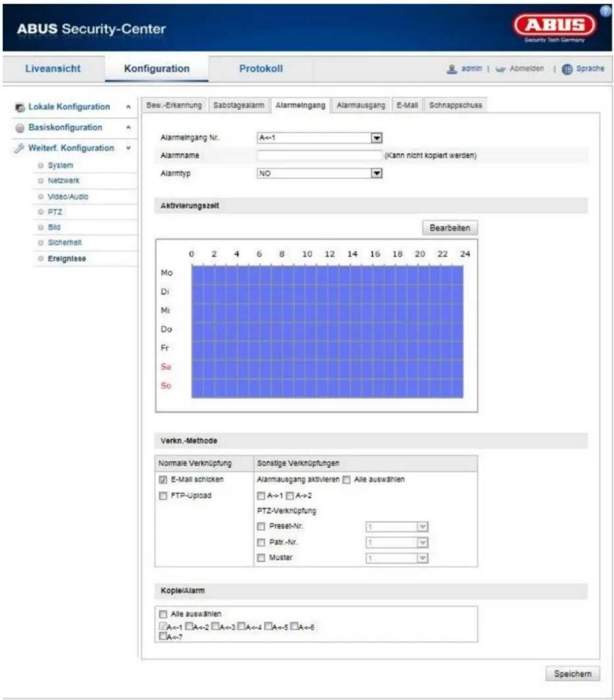The image size is (614, 700).
Task: Open the Schnappschuss tab
Action: click(455, 105)
